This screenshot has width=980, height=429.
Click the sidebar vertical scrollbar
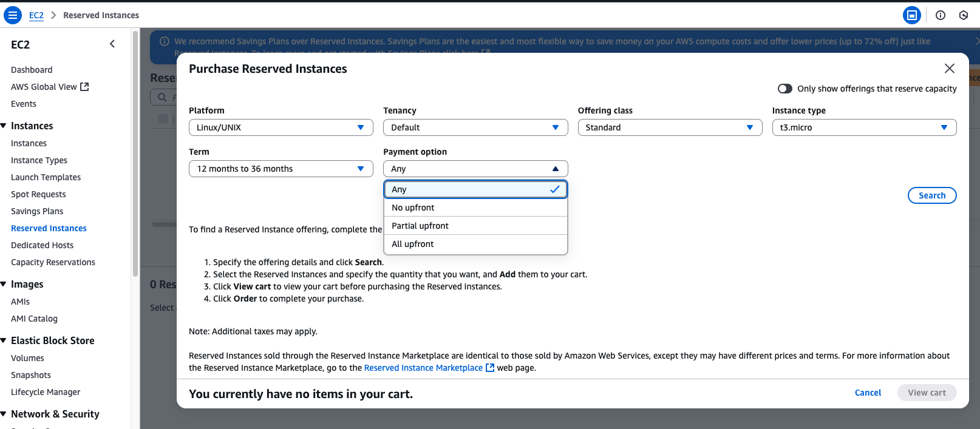pos(135,154)
